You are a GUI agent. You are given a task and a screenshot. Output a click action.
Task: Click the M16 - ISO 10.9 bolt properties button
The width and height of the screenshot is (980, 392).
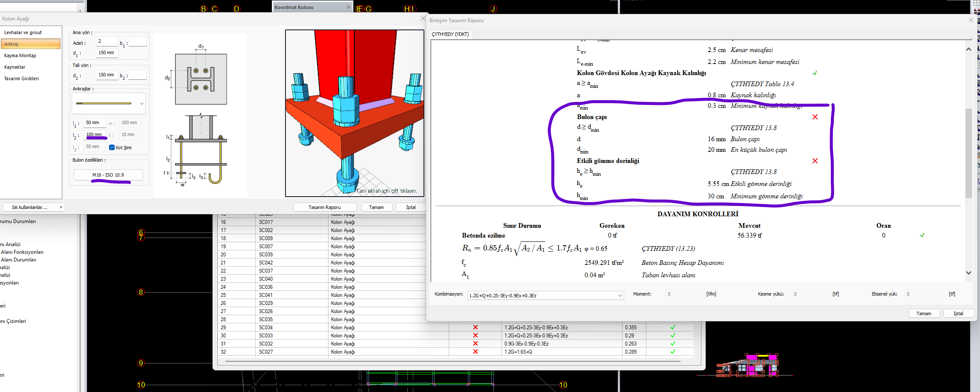108,175
